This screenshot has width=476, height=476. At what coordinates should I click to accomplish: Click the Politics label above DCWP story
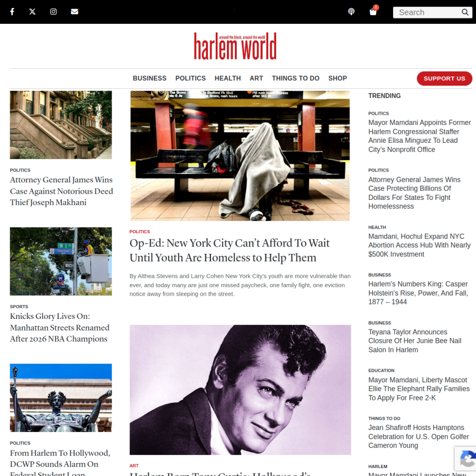click(20, 443)
